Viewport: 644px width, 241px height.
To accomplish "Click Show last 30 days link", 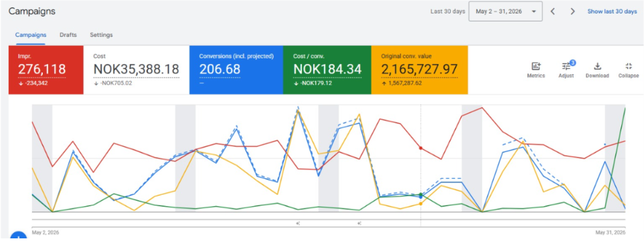I will pos(612,11).
